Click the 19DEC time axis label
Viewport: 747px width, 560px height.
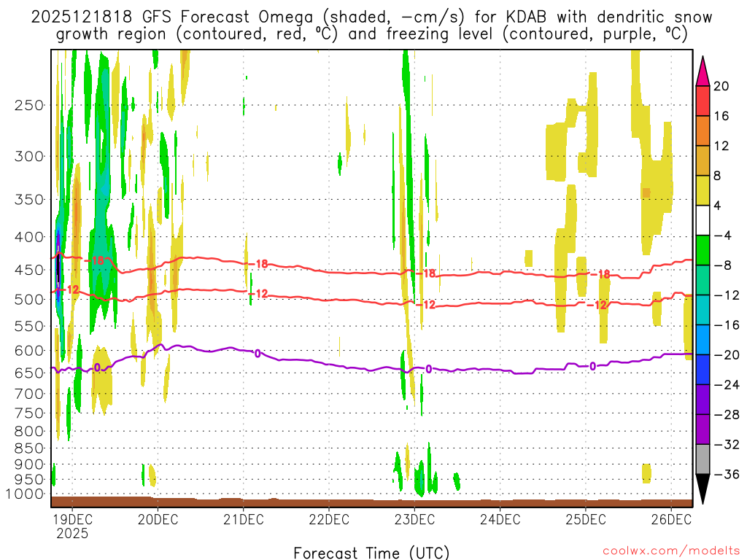[x=72, y=519]
